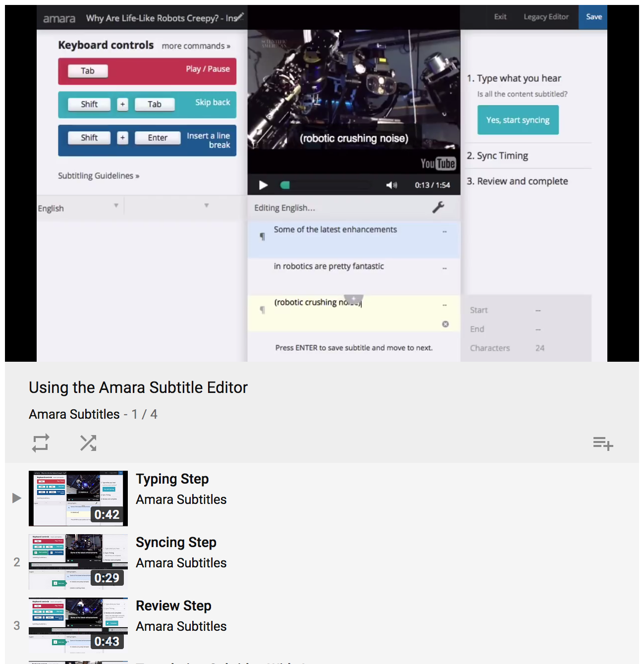Viewport: 644px width, 664px height.
Task: Toggle the playlist repeat icon
Action: pyautogui.click(x=41, y=443)
